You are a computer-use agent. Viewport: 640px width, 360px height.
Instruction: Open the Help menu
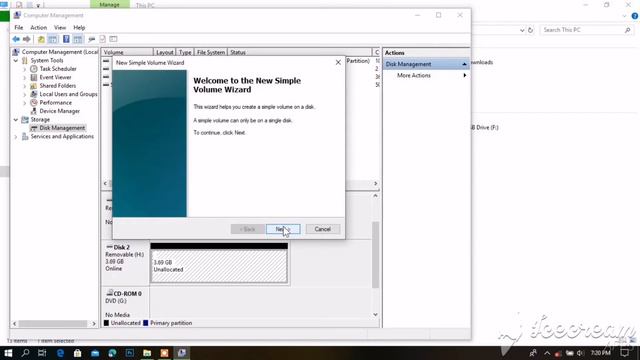click(x=79, y=27)
